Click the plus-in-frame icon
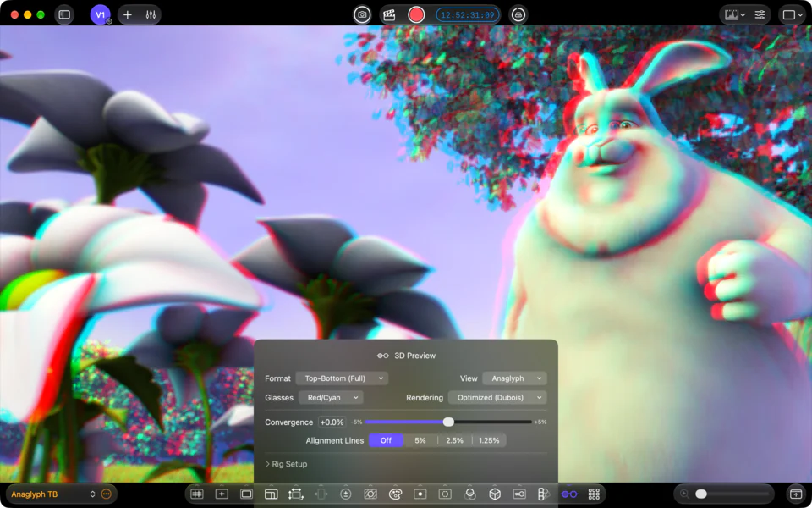The image size is (812, 508). click(222, 494)
